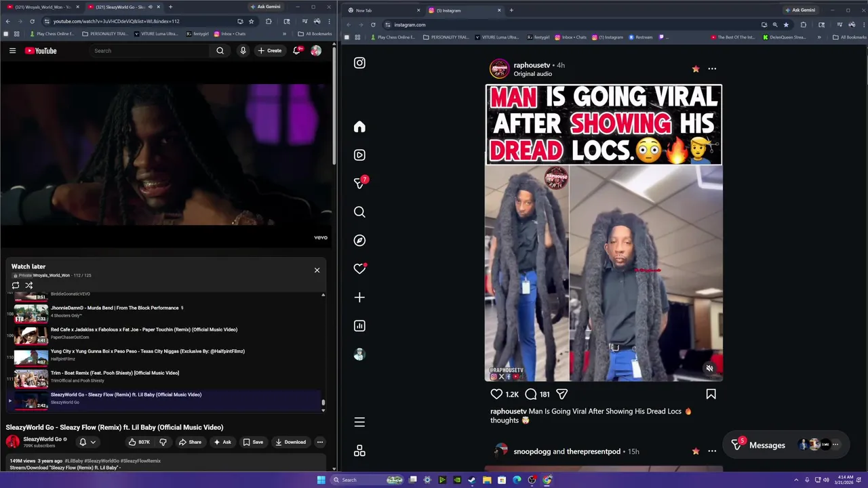Open the raphousetv profile link
Viewport: 868px width, 488px height.
532,65
